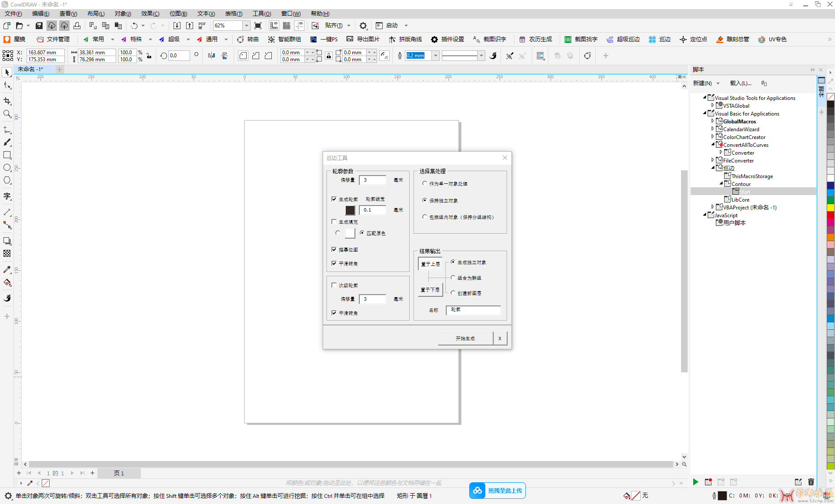Toggle the lock ratio padlock icon
Viewport: 835px width, 504px height.
[x=149, y=56]
